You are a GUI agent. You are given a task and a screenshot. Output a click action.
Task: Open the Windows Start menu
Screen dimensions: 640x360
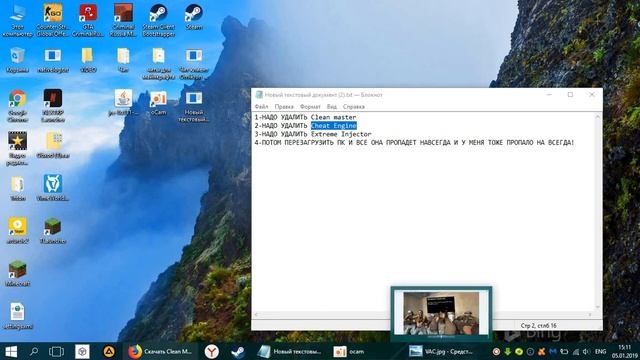click(11, 351)
